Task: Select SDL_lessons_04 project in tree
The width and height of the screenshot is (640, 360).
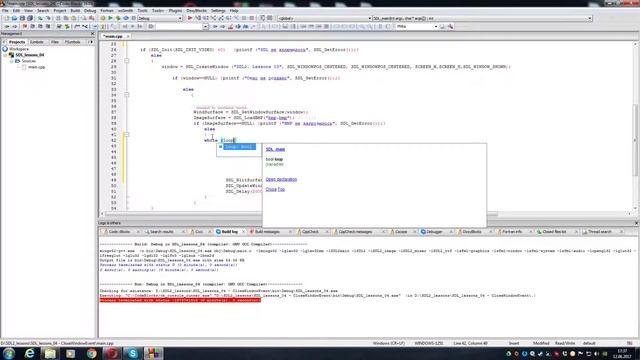Action: [30, 55]
